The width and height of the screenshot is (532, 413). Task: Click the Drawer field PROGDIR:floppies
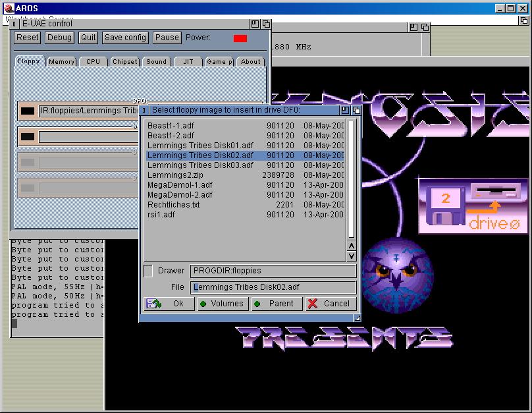273,271
